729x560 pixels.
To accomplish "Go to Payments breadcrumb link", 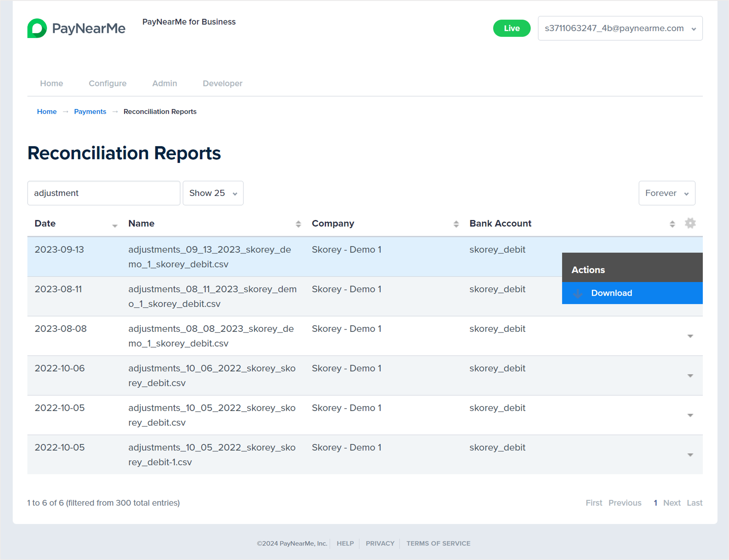I will pyautogui.click(x=90, y=112).
